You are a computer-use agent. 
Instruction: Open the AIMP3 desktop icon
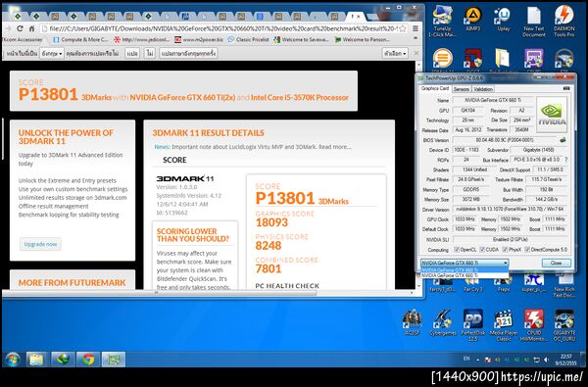473,19
